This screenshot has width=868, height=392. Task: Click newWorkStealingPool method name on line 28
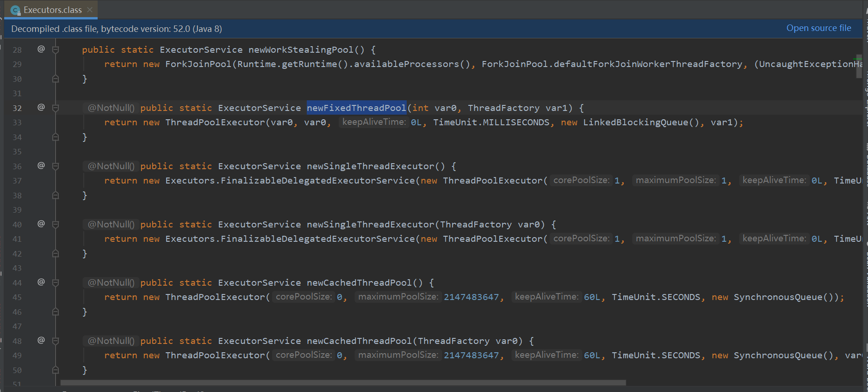click(301, 49)
